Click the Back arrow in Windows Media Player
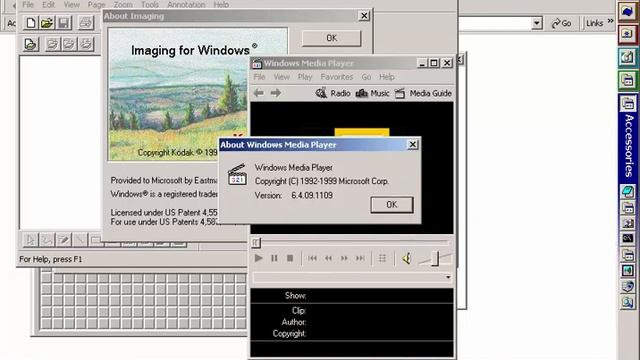640x360 pixels. tap(258, 93)
